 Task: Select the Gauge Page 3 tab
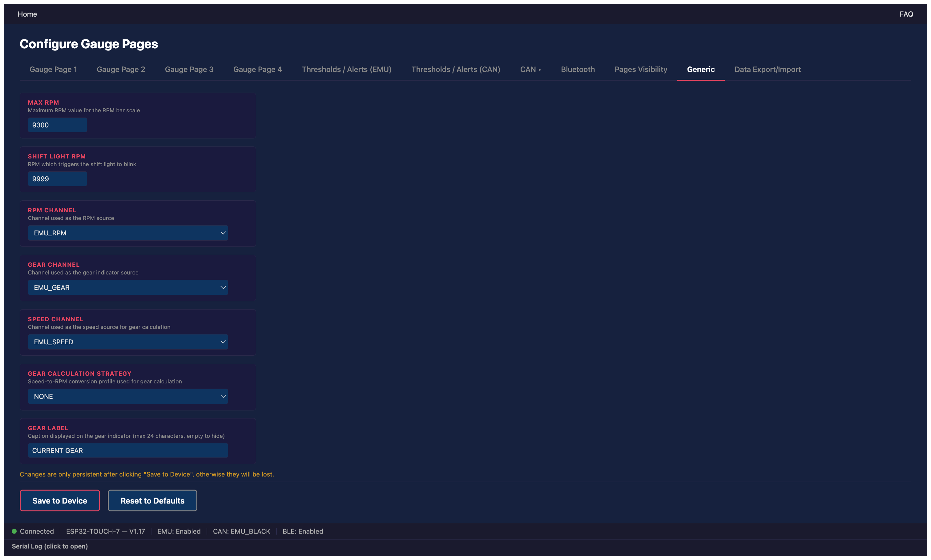click(189, 70)
